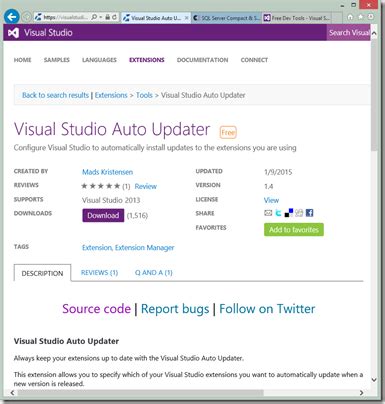
Task: Open the Source code link
Action: (x=96, y=309)
